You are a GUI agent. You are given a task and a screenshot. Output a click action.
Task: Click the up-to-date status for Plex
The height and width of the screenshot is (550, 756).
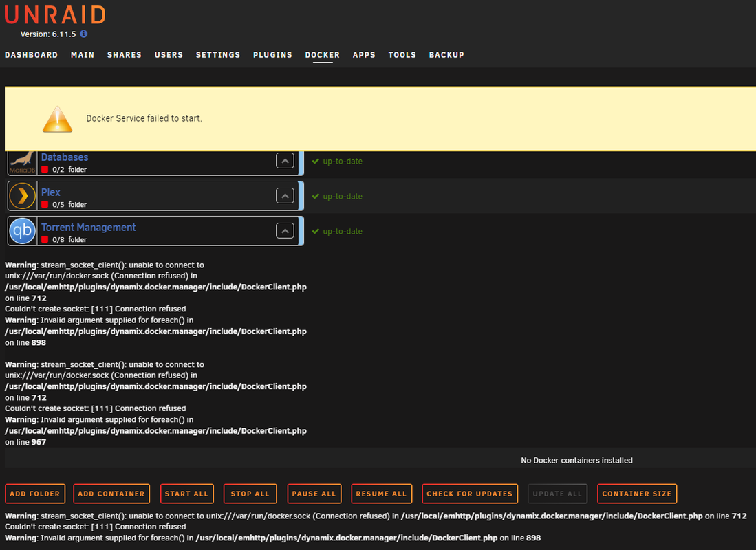click(343, 196)
